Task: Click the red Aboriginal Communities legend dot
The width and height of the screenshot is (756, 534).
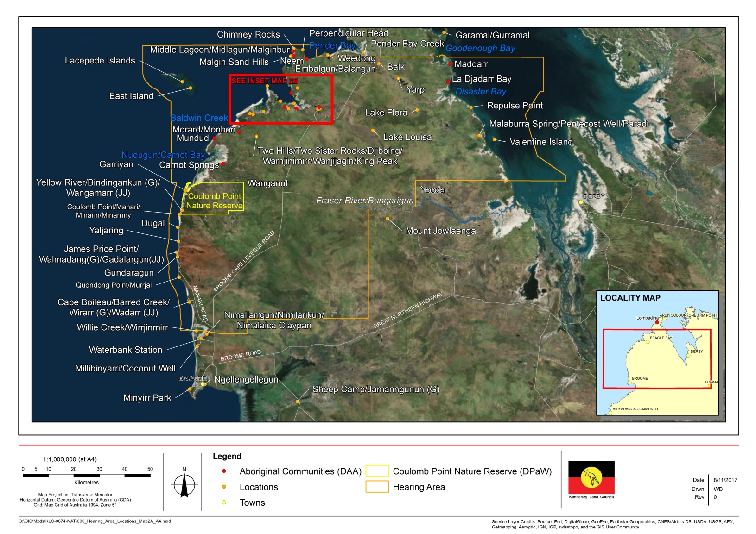Action: point(224,471)
